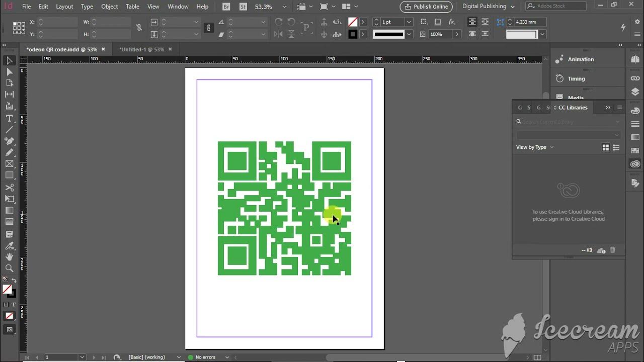Open the stroke style dropdown
Image resolution: width=644 pixels, height=362 pixels.
tap(409, 34)
